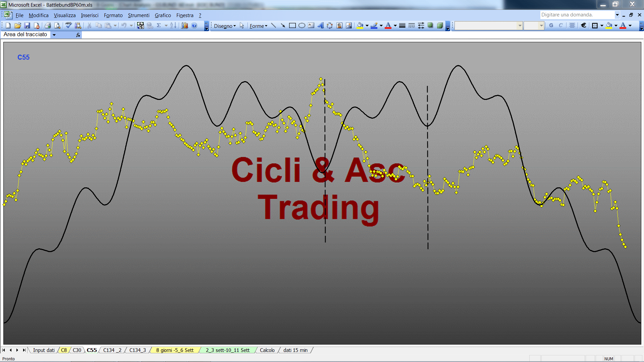Image resolution: width=644 pixels, height=362 pixels.
Task: Click the line style icon
Action: (402, 25)
